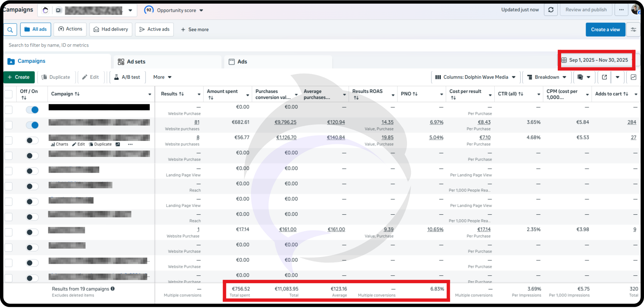Click the Actions filter button
The image size is (644, 308).
pos(70,29)
